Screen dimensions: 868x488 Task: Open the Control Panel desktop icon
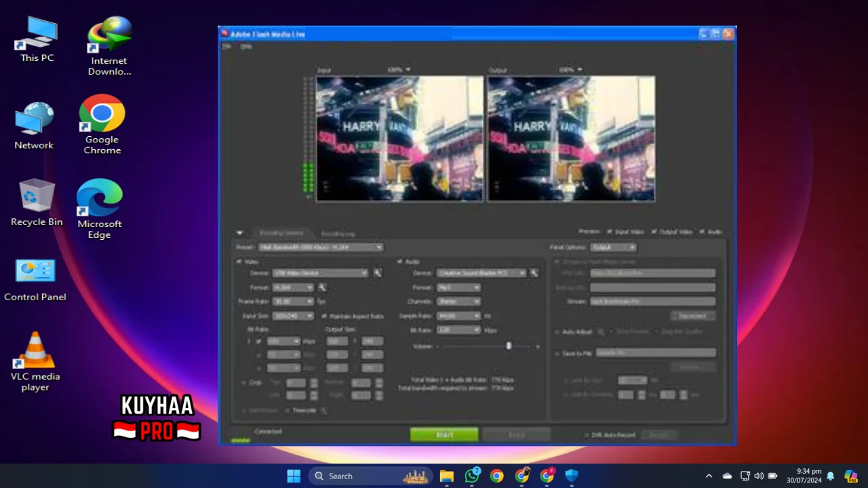[x=35, y=279]
